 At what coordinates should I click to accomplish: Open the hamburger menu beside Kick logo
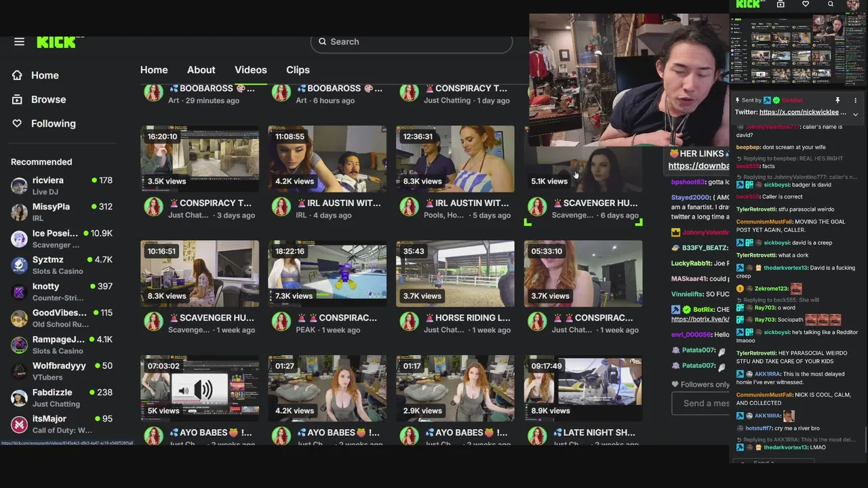click(19, 42)
